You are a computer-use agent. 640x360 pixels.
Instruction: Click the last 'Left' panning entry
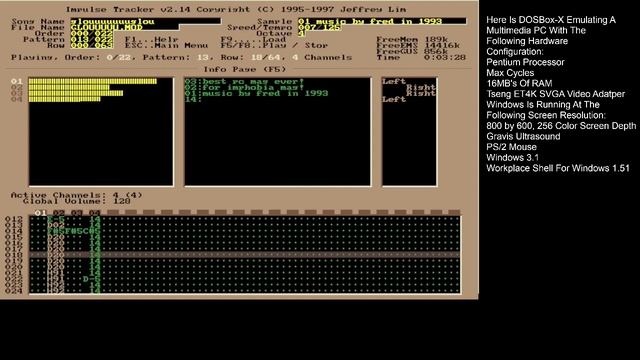(x=394, y=99)
